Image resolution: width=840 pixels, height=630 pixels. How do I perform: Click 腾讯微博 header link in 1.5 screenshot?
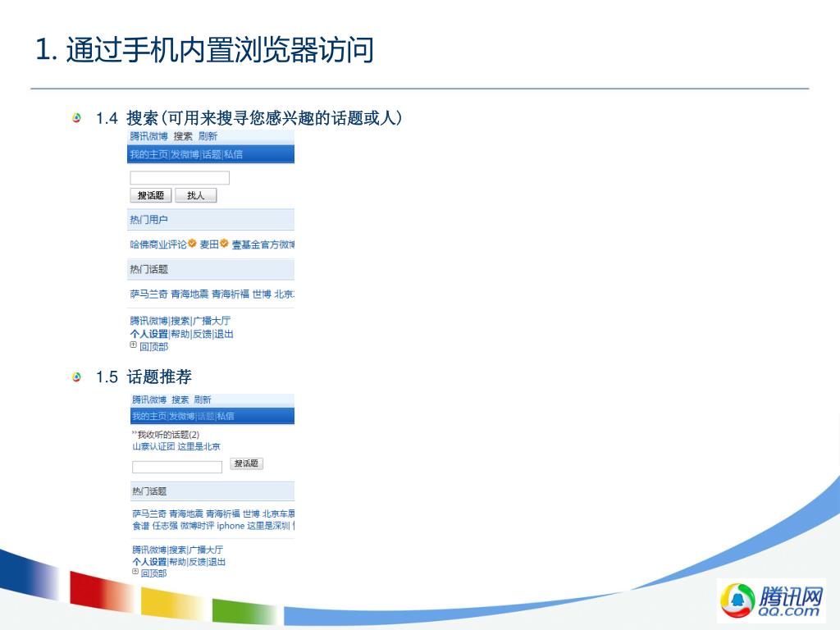pos(149,399)
